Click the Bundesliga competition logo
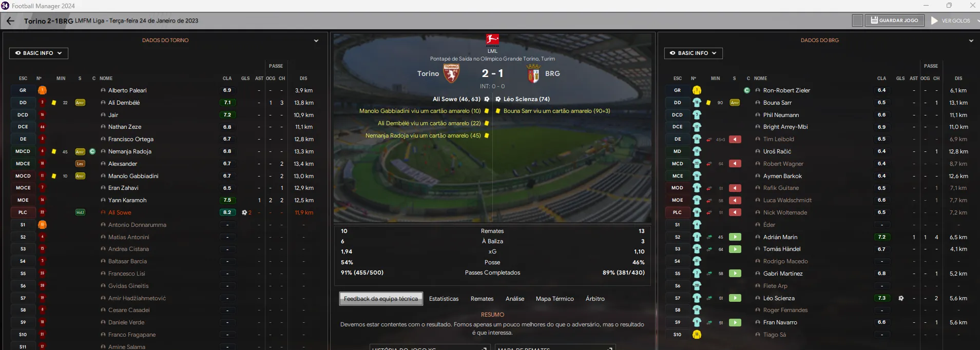Viewport: 980px width, 350px height. 492,40
